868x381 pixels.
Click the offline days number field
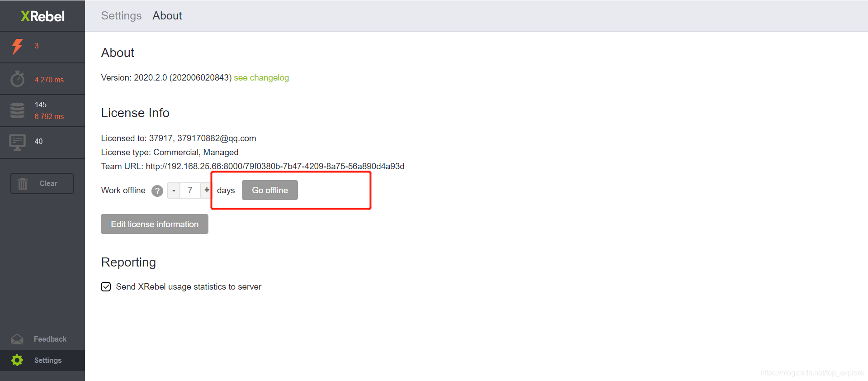pos(190,190)
